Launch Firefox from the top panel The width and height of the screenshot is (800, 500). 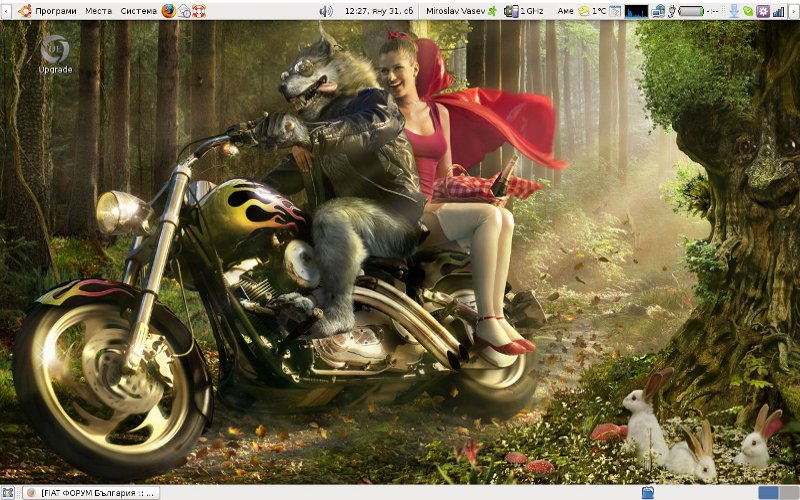click(168, 11)
